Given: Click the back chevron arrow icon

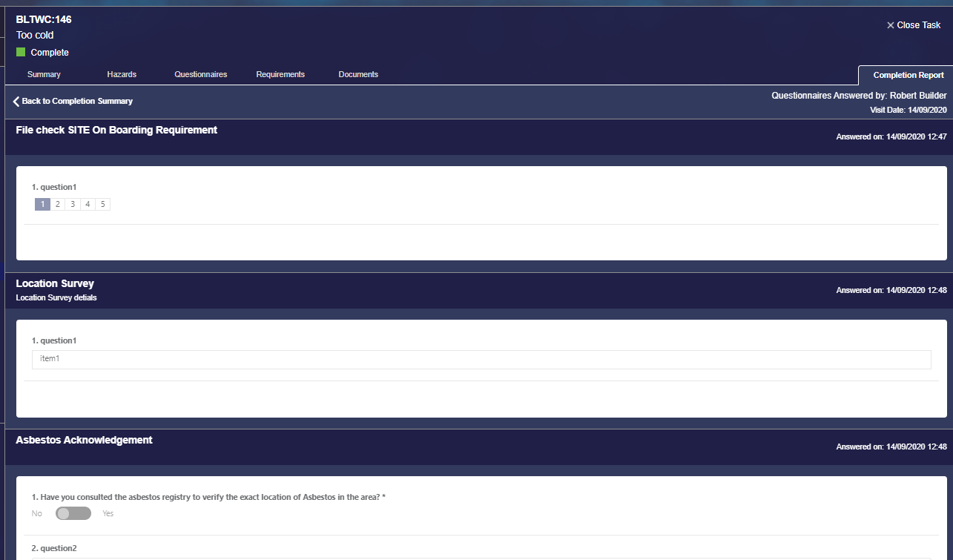Looking at the screenshot, I should [x=16, y=101].
